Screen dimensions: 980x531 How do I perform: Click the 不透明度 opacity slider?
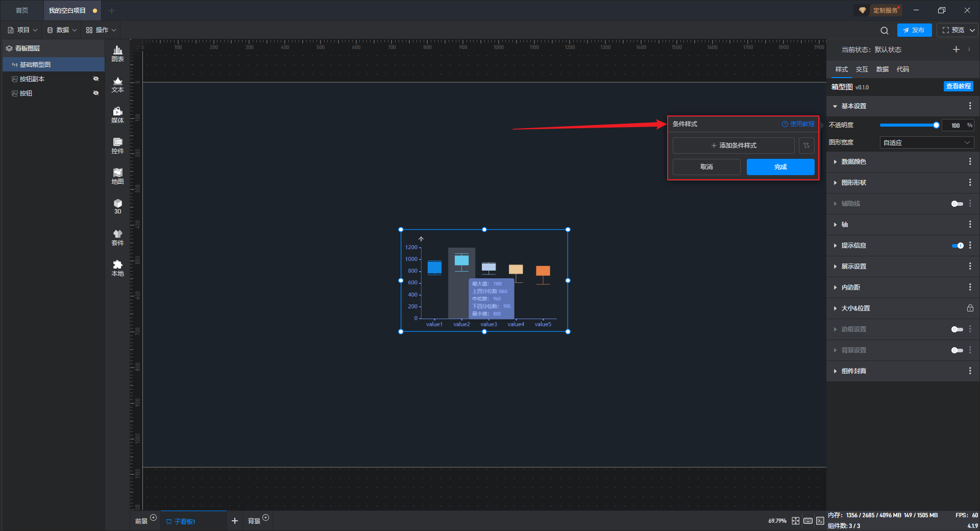point(909,125)
